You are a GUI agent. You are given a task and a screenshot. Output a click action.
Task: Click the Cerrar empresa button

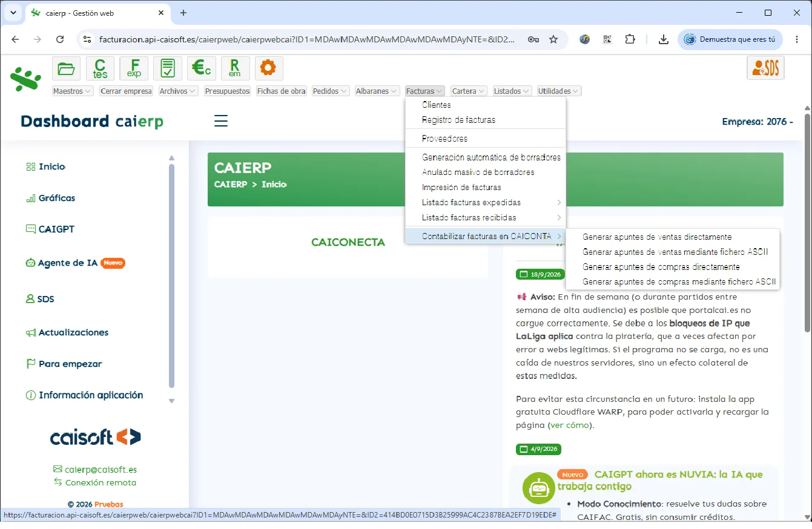tap(126, 91)
